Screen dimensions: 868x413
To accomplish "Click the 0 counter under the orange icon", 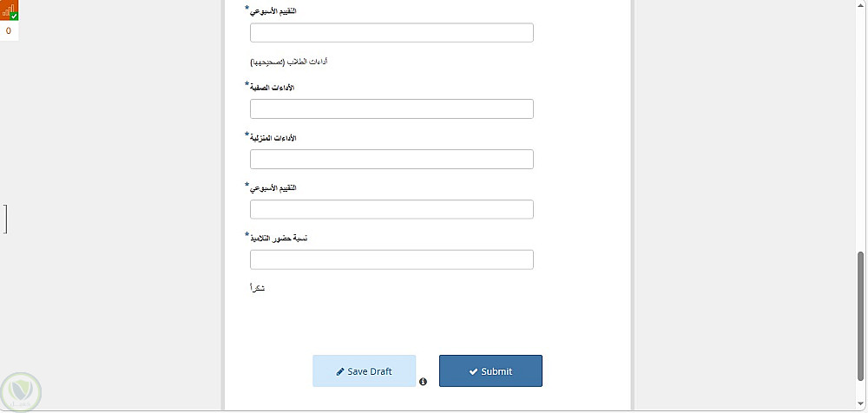I will pos(9,31).
